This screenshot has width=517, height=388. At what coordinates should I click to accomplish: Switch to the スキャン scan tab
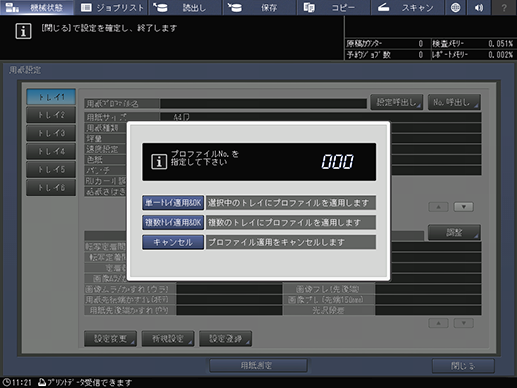pos(407,7)
